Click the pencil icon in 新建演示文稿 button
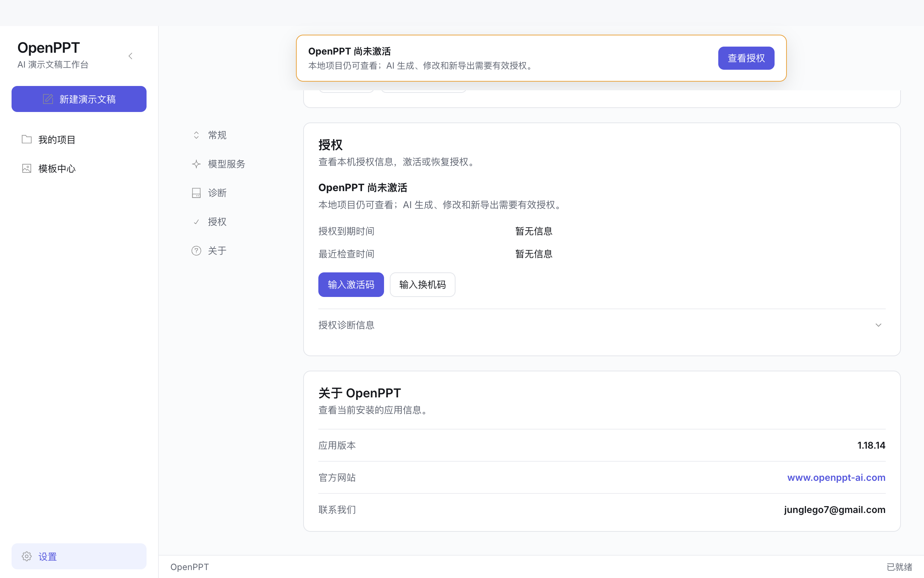The width and height of the screenshot is (924, 578). pyautogui.click(x=48, y=99)
